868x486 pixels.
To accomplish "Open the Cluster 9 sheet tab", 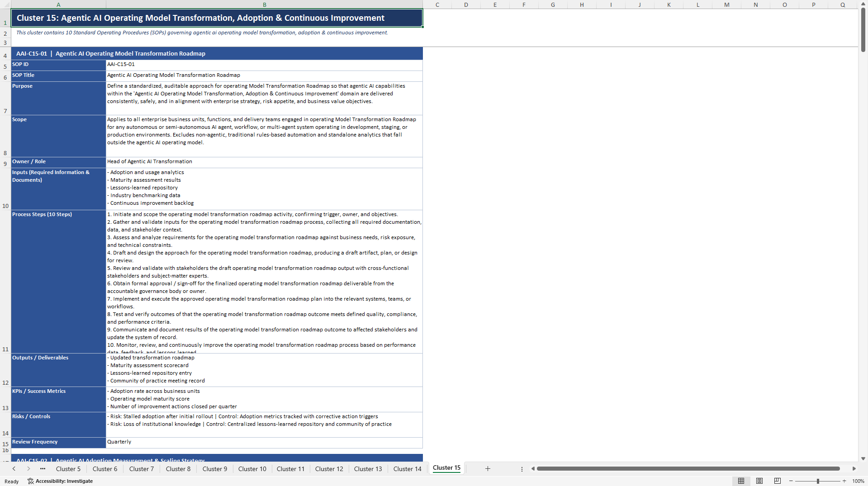I will coord(215,469).
